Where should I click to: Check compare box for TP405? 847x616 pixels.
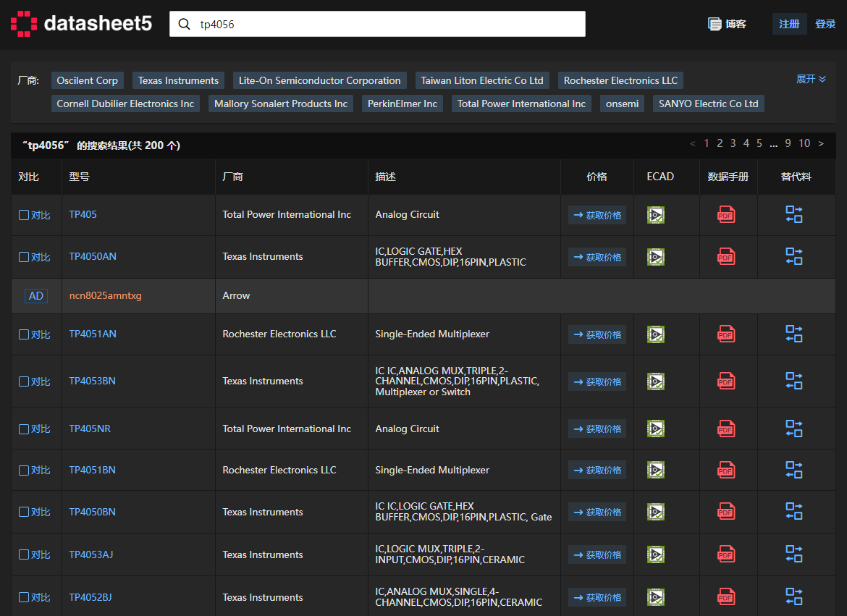tap(24, 215)
